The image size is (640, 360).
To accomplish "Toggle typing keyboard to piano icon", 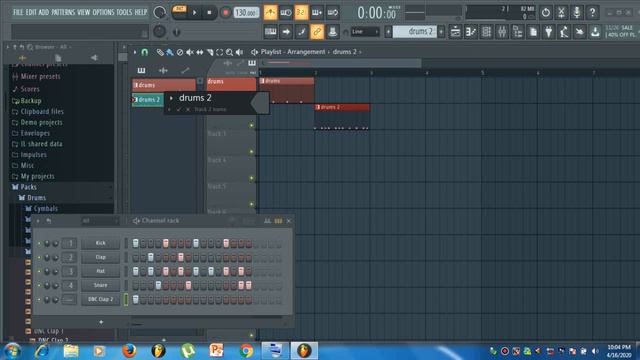I will pyautogui.click(x=270, y=31).
